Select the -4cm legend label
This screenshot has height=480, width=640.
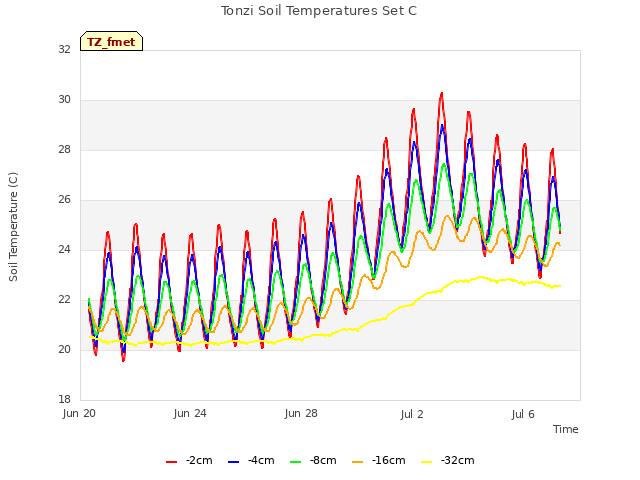pyautogui.click(x=261, y=460)
